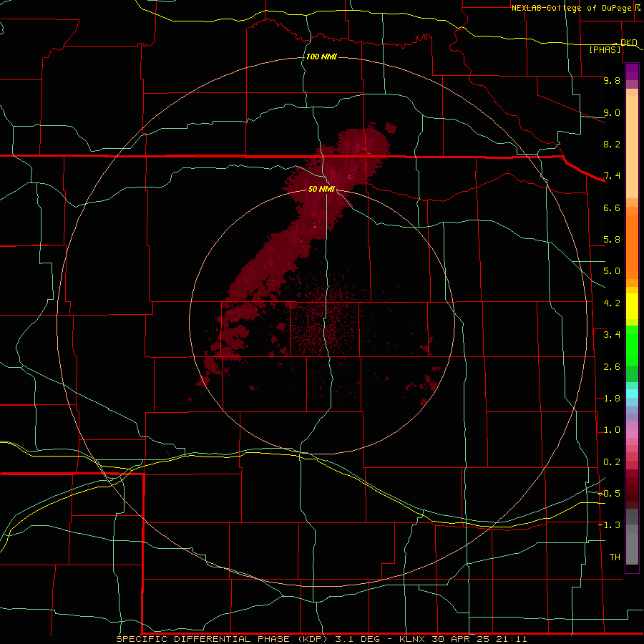Click the [PHAS] units label
Screen dimensions: 644x644
point(605,49)
